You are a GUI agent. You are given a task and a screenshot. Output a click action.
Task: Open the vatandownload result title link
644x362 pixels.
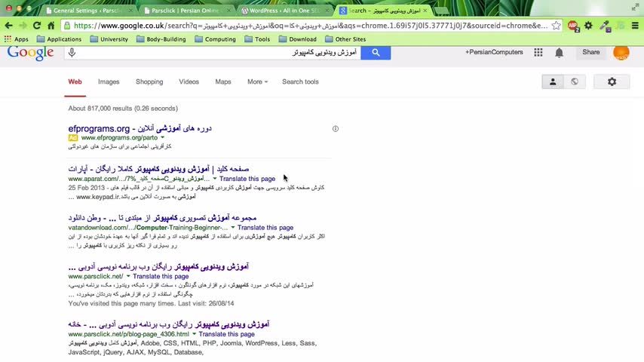(x=162, y=218)
